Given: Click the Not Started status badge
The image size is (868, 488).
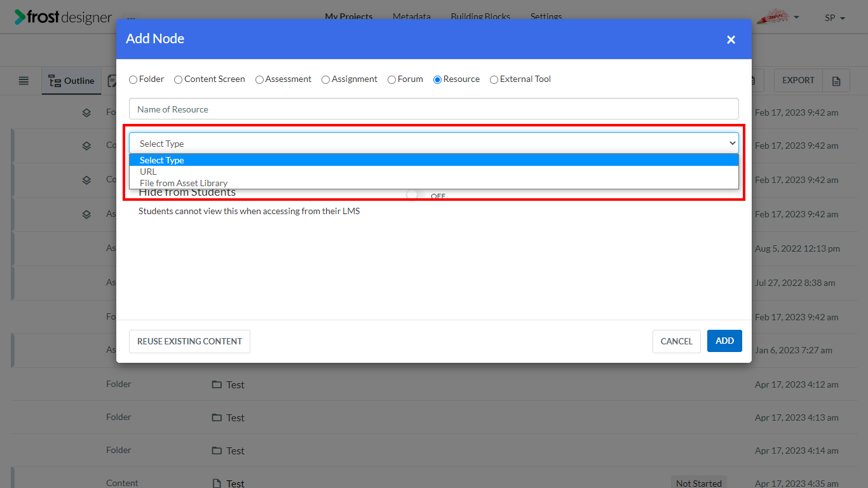Looking at the screenshot, I should tap(699, 483).
